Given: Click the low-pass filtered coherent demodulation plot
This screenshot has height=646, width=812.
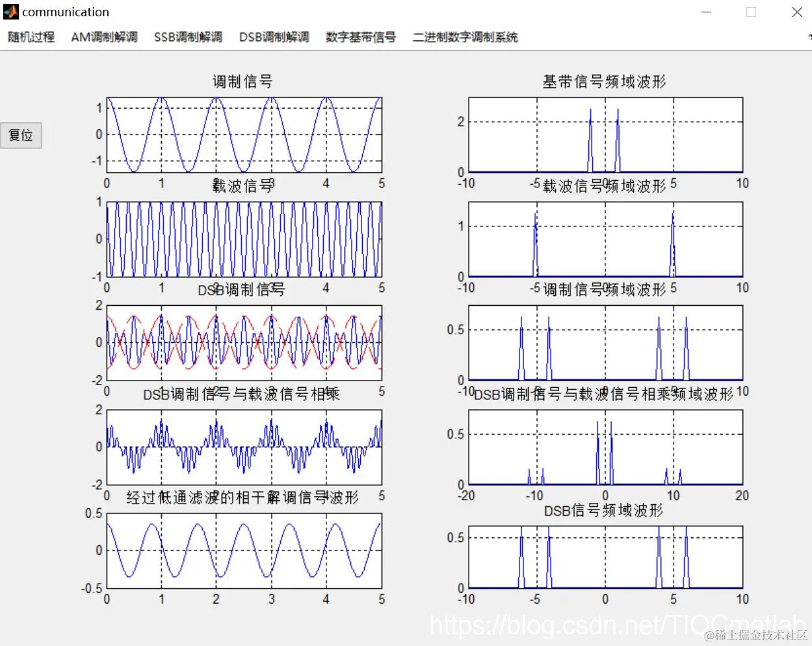Looking at the screenshot, I should point(244,550).
